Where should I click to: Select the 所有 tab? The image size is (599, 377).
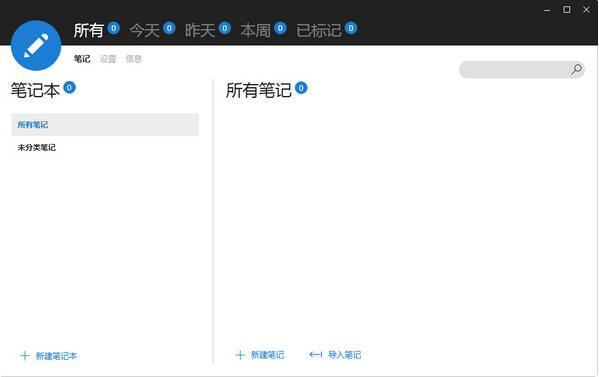click(x=89, y=31)
